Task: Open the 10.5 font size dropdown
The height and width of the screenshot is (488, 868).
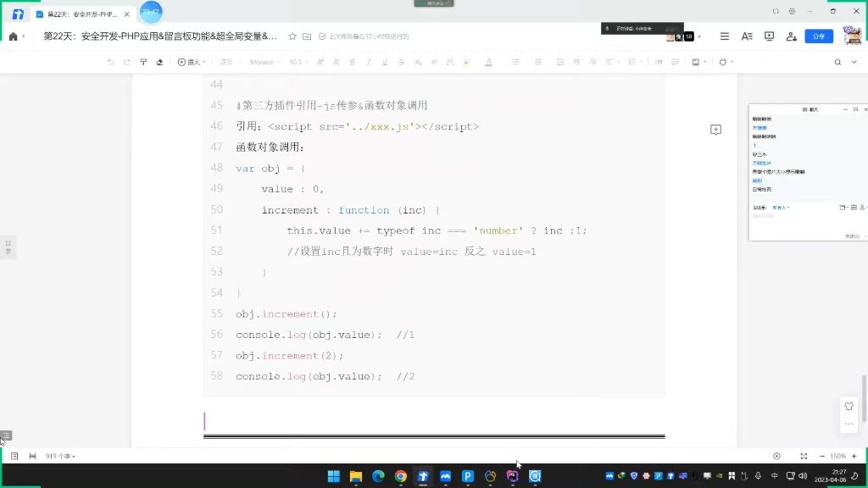Action: pos(298,62)
